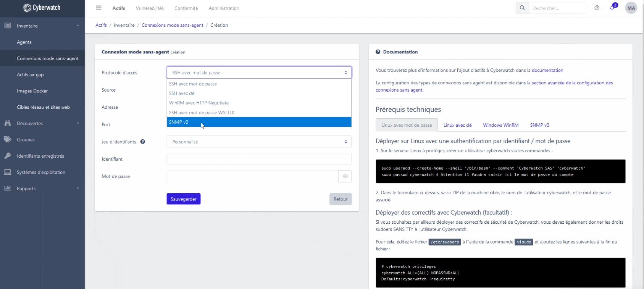
Task: Click the Documentation question mark icon
Action: 378,52
